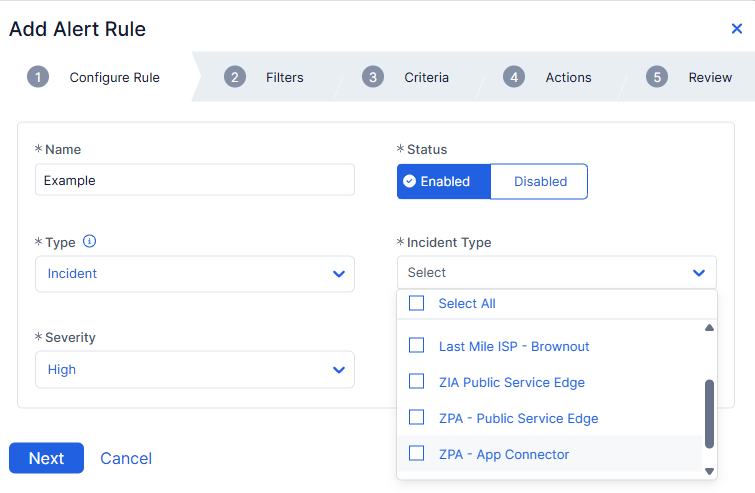Click the Cancel link

click(126, 458)
